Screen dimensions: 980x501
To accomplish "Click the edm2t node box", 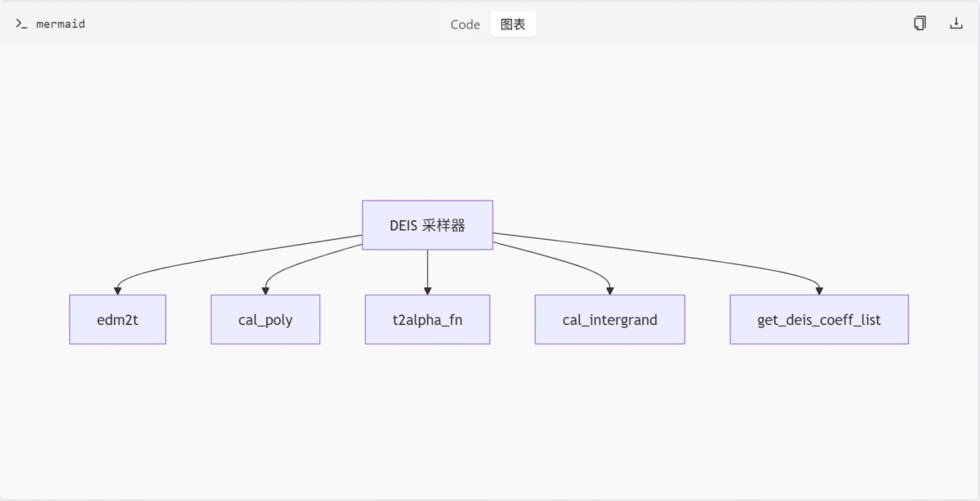I will click(x=118, y=320).
